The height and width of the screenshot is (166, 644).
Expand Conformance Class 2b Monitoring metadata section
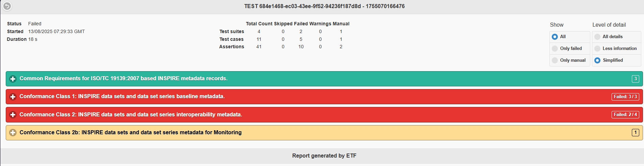130,133
